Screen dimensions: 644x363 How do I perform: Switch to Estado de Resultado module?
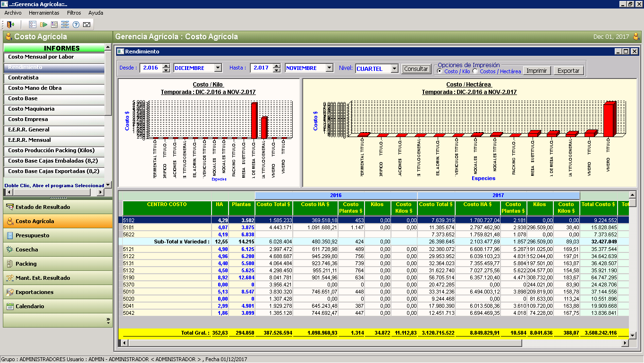(x=58, y=207)
